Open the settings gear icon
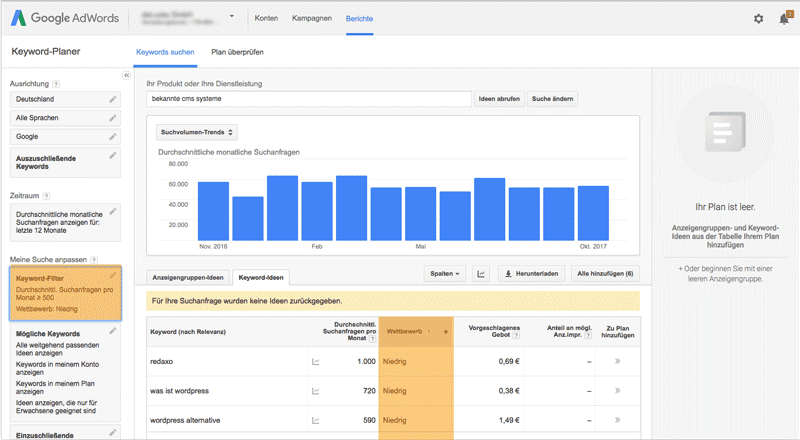This screenshot has width=800, height=440. (x=758, y=18)
